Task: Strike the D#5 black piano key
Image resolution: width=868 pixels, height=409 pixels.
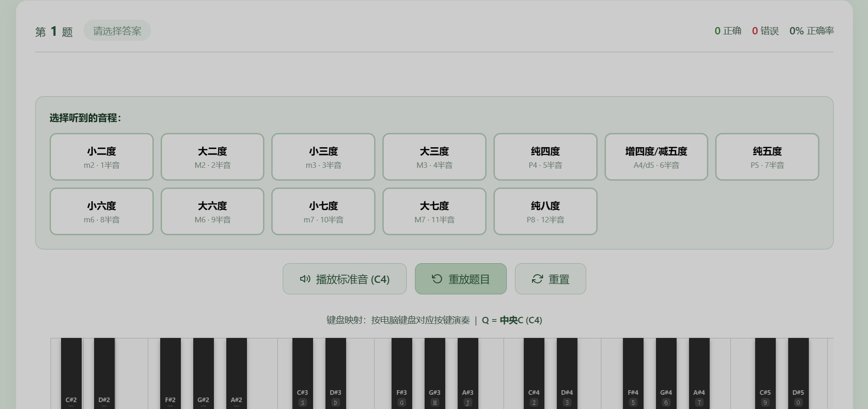Action: coord(798,373)
